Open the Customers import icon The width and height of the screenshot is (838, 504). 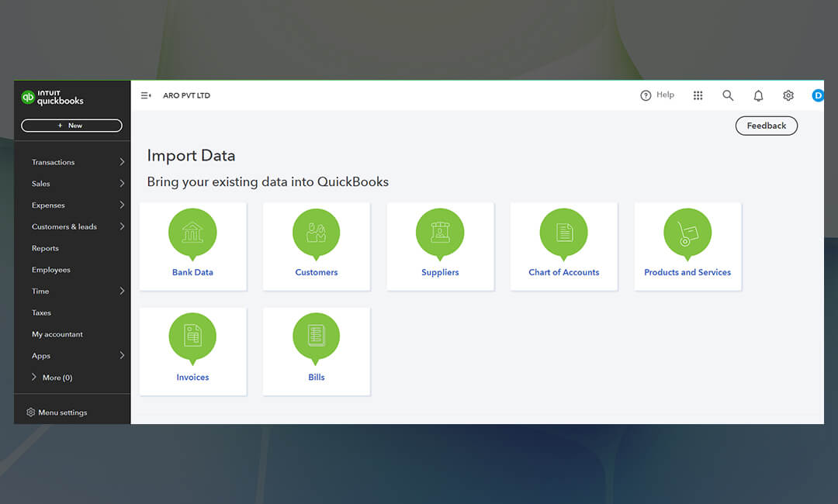pyautogui.click(x=316, y=233)
